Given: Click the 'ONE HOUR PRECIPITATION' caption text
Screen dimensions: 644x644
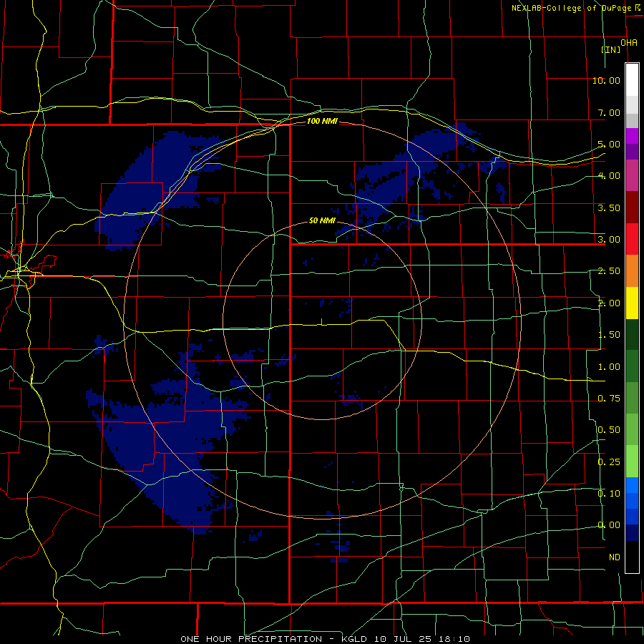Looking at the screenshot, I should click(x=251, y=639).
